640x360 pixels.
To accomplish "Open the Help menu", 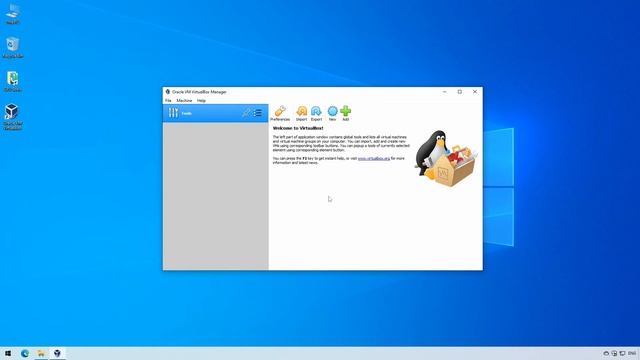I will (x=201, y=100).
